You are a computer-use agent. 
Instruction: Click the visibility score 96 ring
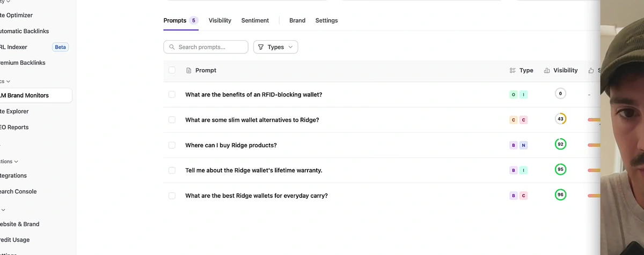point(560,194)
